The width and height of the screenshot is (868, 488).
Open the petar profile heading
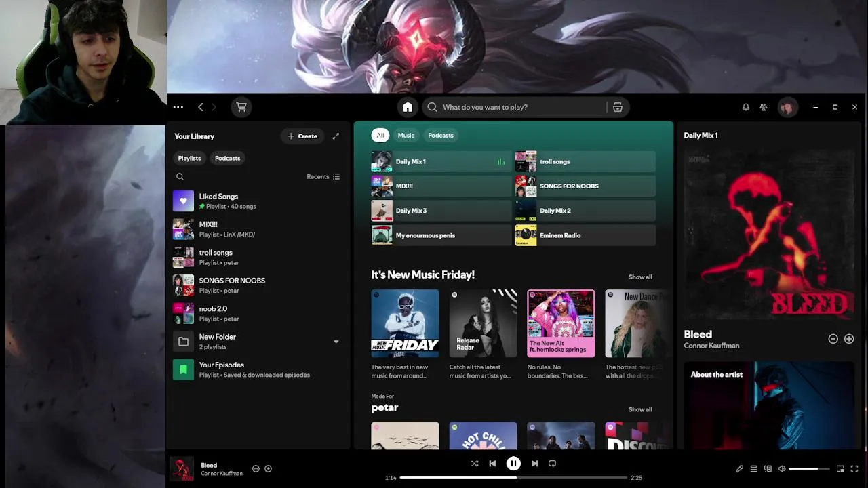point(384,407)
